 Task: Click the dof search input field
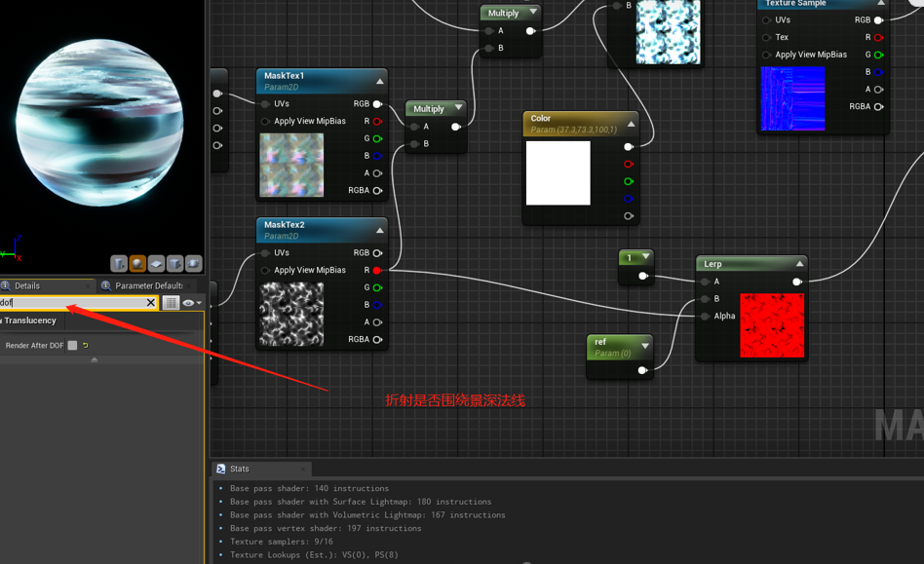point(73,303)
